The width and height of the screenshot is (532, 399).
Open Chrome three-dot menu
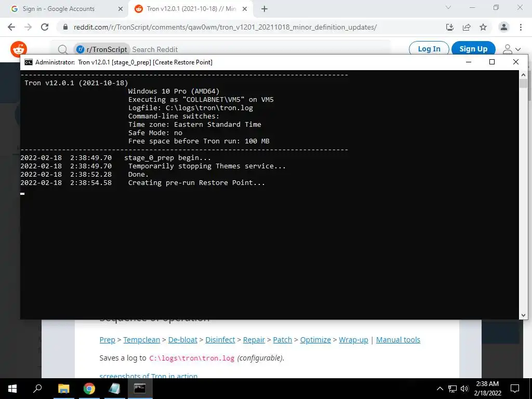point(521,27)
